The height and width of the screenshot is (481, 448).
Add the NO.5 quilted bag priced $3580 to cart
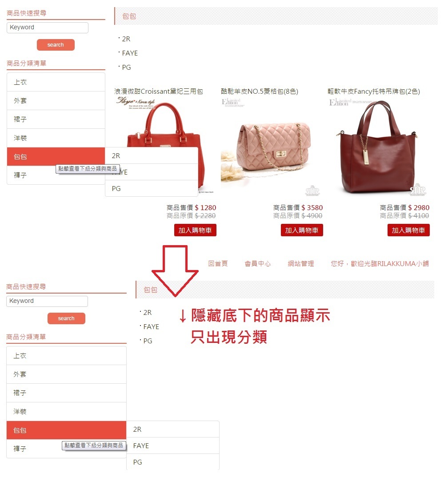[x=302, y=230]
